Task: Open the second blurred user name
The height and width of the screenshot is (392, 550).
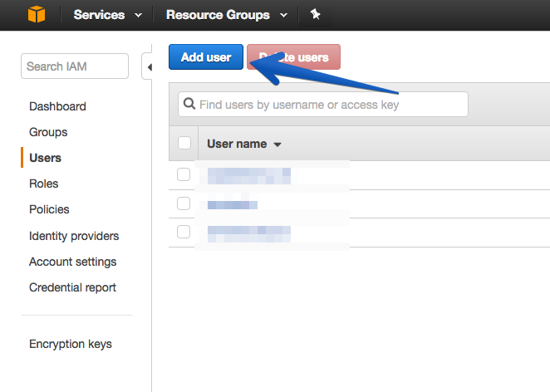Action: tap(232, 205)
